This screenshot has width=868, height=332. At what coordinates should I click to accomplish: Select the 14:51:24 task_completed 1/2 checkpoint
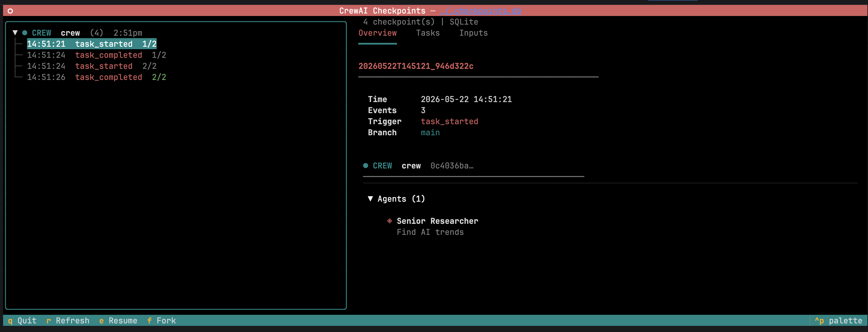point(96,55)
